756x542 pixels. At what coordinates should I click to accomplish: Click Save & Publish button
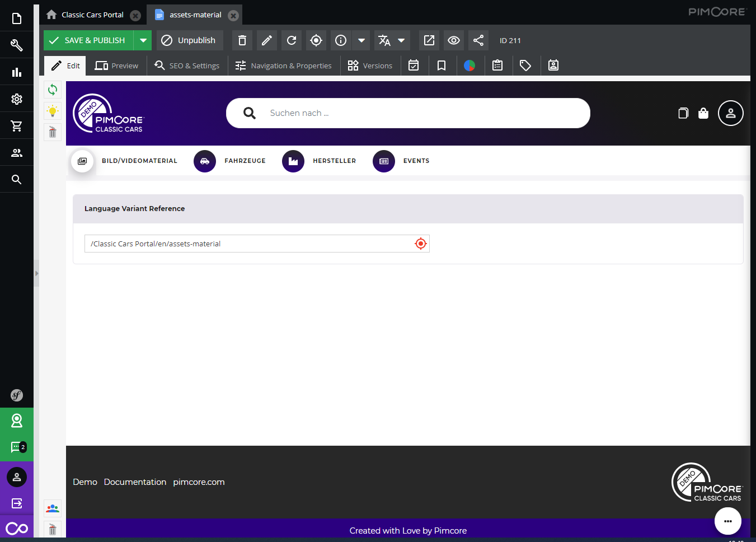point(88,40)
